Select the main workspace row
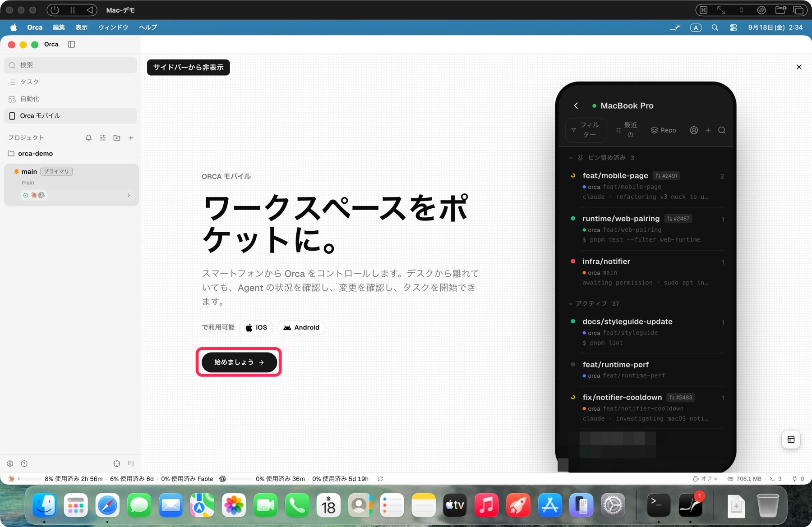812x527 pixels. coord(71,184)
